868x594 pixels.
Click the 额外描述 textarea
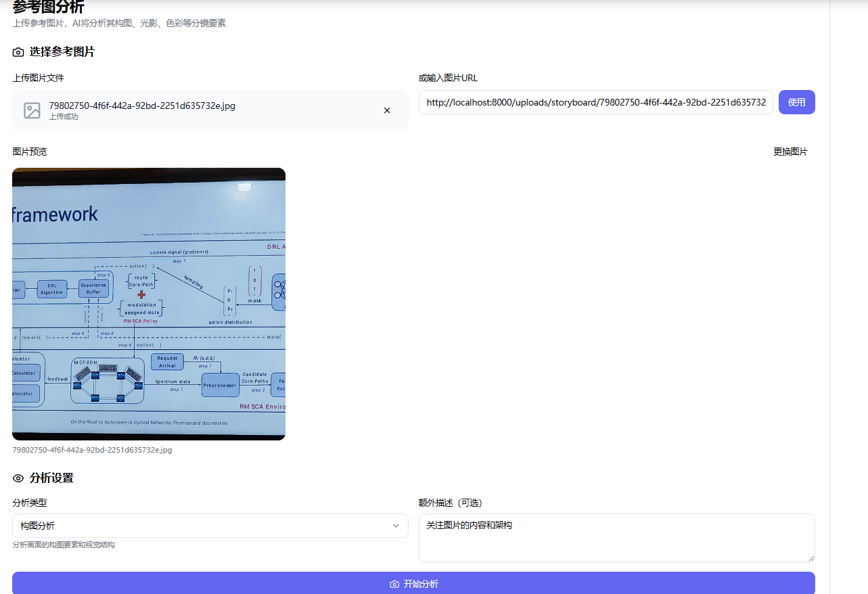pyautogui.click(x=616, y=538)
